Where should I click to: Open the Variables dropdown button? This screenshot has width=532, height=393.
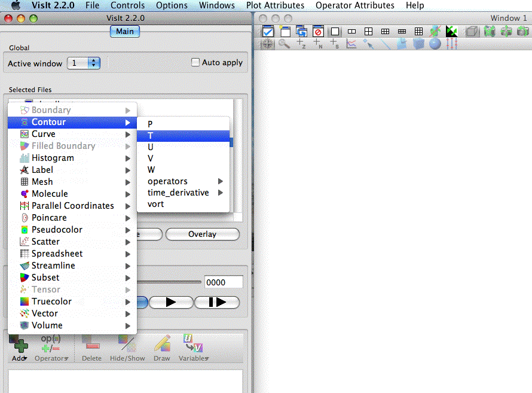click(x=193, y=348)
